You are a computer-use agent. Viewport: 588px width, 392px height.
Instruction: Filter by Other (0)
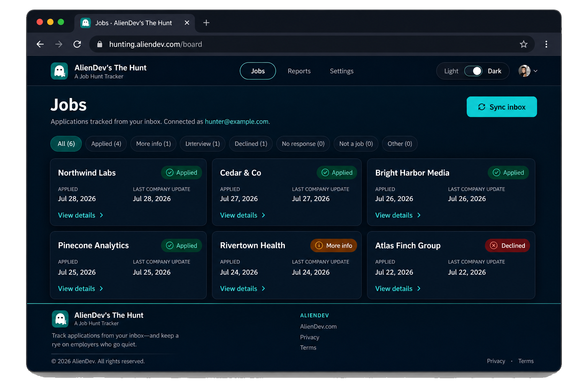pyautogui.click(x=400, y=144)
